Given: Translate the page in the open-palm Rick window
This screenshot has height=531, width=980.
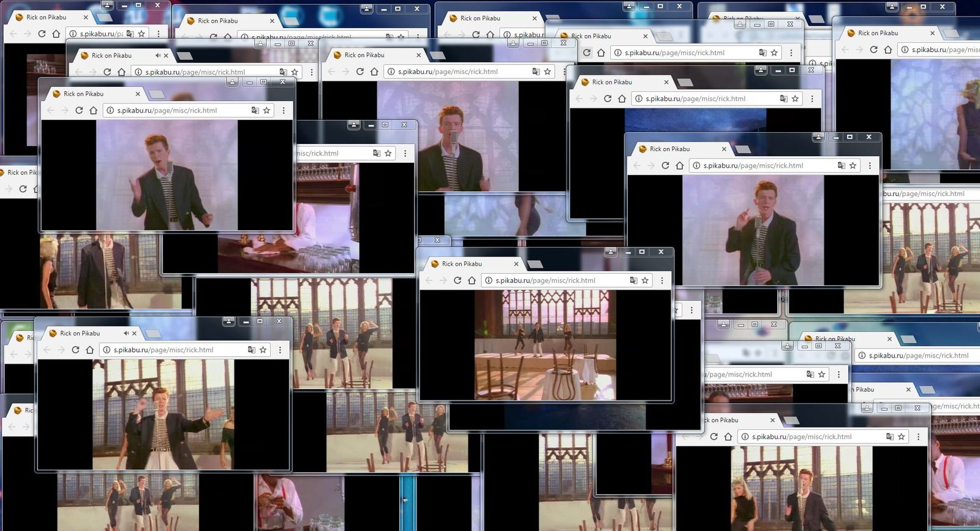Looking at the screenshot, I should tap(255, 110).
